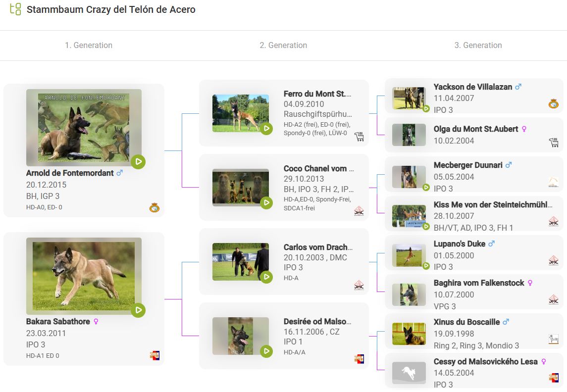Click the logo on Xinus du Boscaille card
The width and height of the screenshot is (567, 392).
click(x=554, y=339)
